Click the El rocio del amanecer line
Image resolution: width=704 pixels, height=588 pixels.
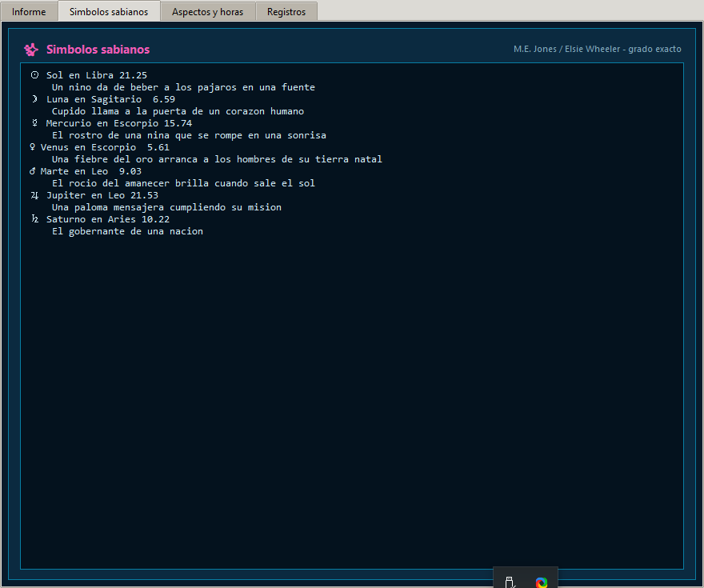(x=183, y=183)
